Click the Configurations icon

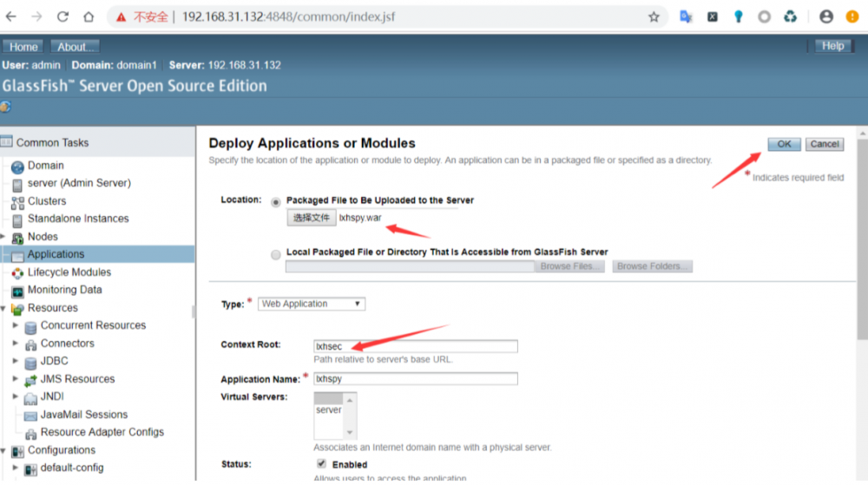pyautogui.click(x=17, y=451)
